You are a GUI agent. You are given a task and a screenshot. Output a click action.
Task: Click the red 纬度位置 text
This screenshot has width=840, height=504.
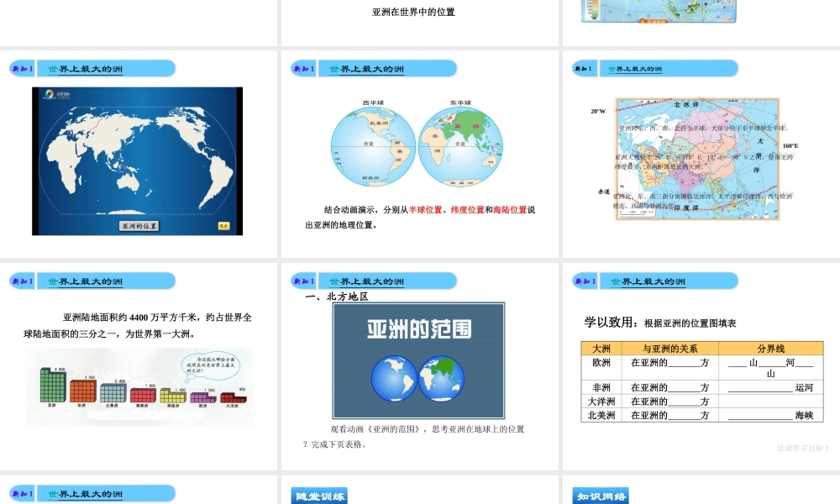coord(467,210)
